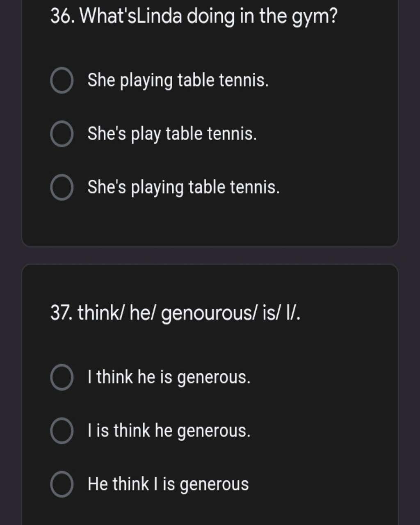Click the option label "She's play table tennis."

172,134
